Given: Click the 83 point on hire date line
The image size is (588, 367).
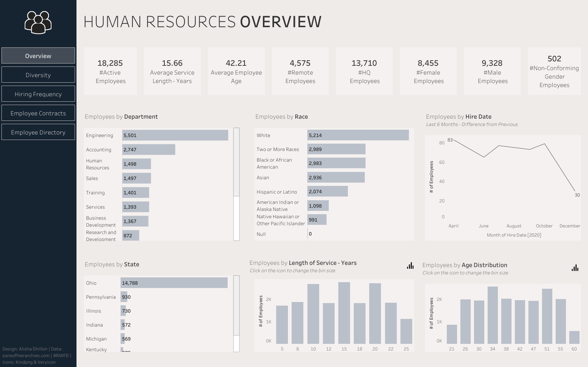Looking at the screenshot, I should click(454, 140).
